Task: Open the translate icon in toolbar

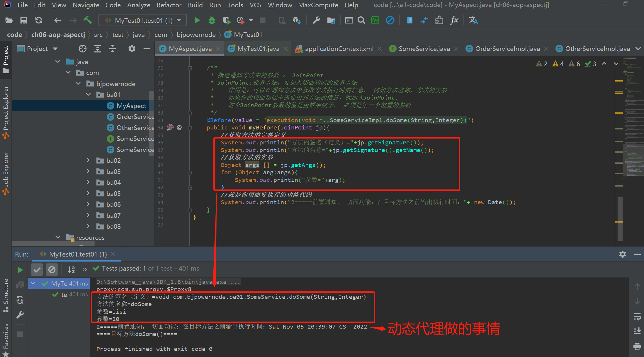Action: [473, 20]
